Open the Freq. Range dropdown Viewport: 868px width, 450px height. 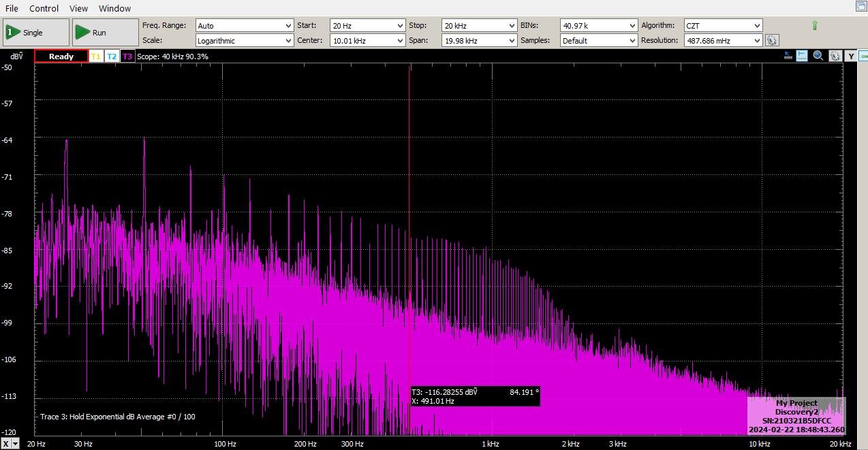pos(244,26)
